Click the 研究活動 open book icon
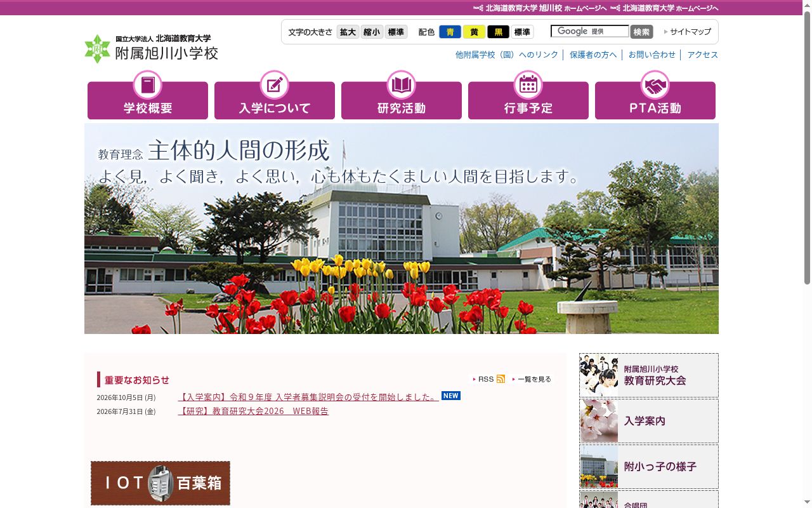 tap(402, 84)
